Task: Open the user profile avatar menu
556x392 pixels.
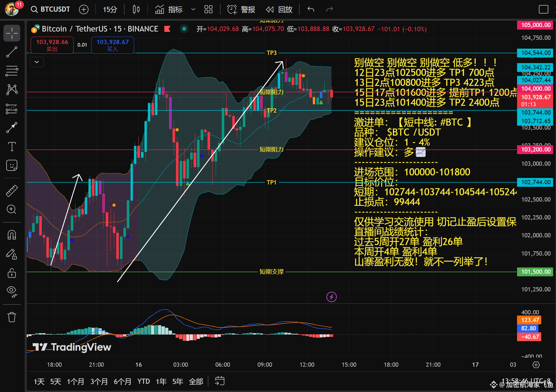Action: 12,9
